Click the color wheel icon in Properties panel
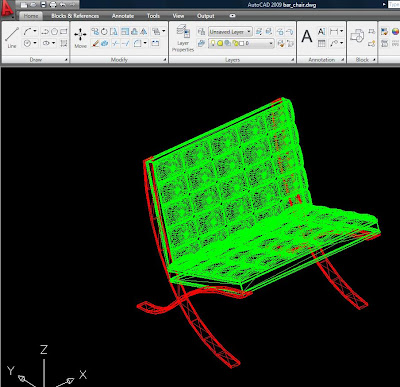This screenshot has width=400, height=387. click(x=395, y=32)
